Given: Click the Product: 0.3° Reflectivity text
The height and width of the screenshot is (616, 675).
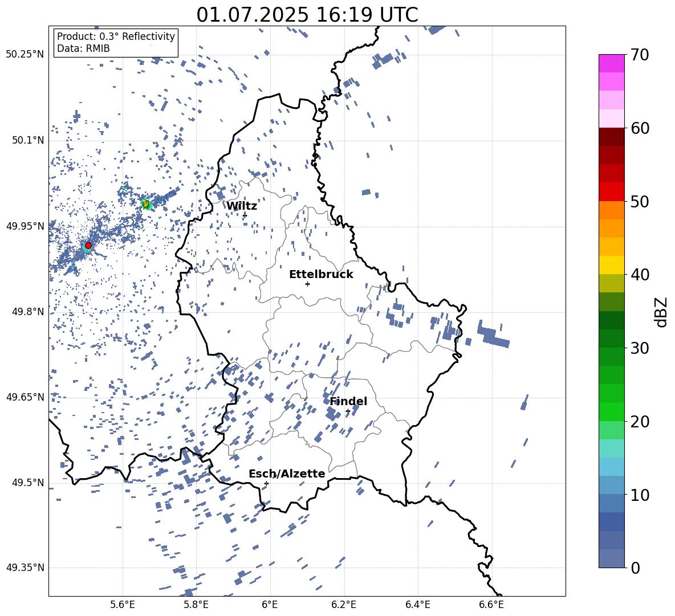Looking at the screenshot, I should click(x=116, y=36).
